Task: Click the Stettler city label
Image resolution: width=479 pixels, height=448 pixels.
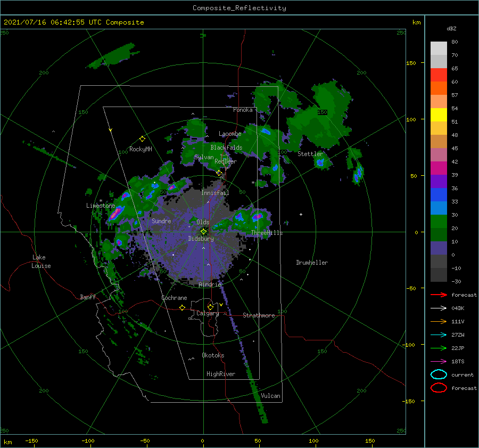Action: [x=310, y=154]
